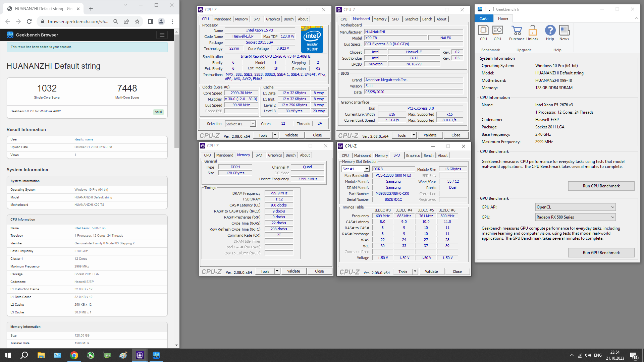Open Windows taskbar search

(24, 355)
